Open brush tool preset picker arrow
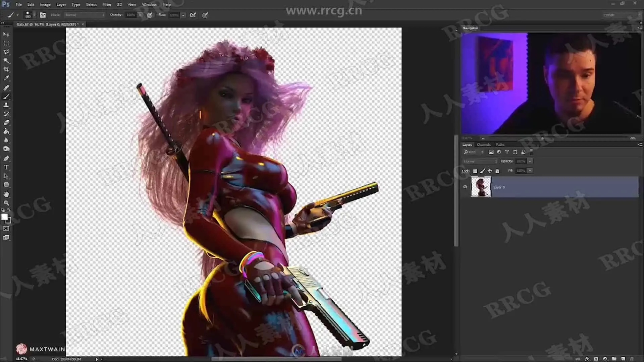The image size is (644, 362). [17, 15]
